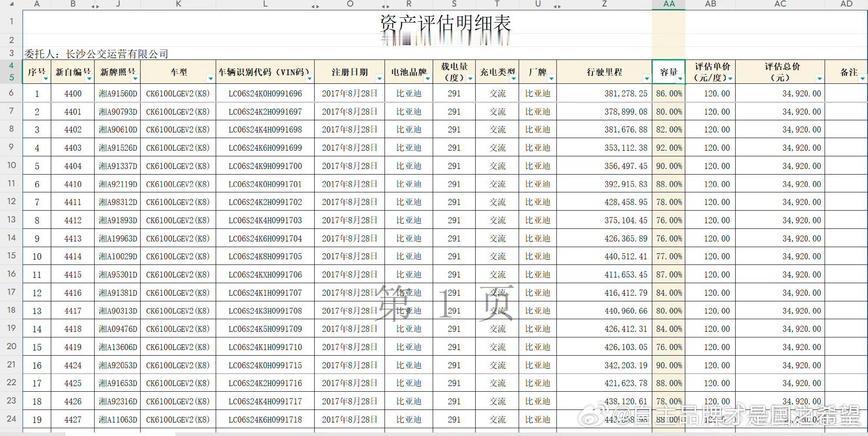Open the 注册日期 filter dropdown arrow
The height and width of the screenshot is (436, 868).
[379, 79]
